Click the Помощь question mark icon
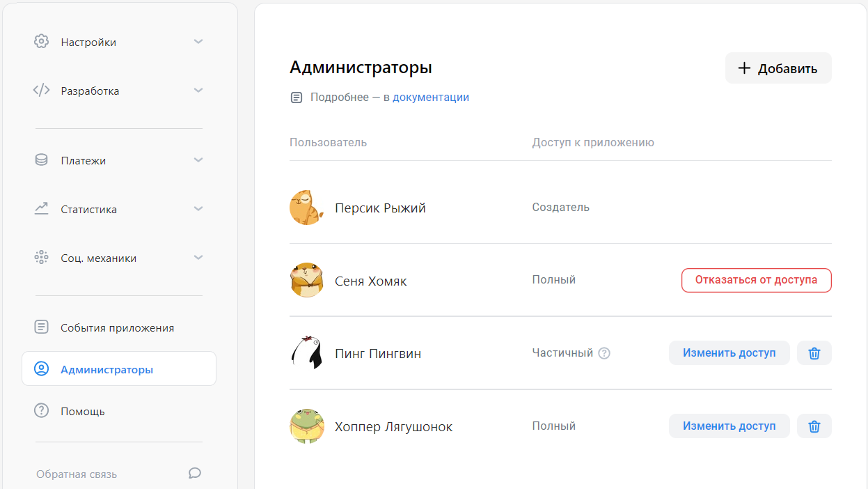The width and height of the screenshot is (868, 489). click(41, 411)
